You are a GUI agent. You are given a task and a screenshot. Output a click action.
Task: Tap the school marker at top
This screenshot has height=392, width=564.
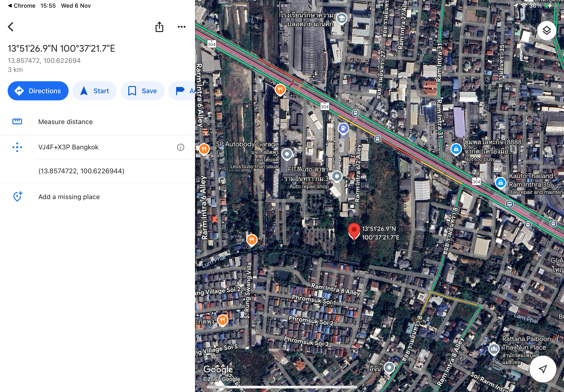pos(342,18)
